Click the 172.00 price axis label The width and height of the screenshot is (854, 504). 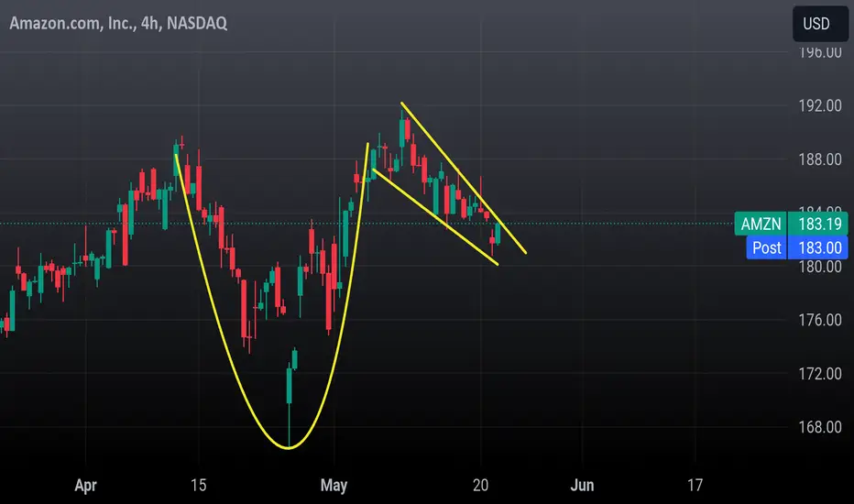820,374
